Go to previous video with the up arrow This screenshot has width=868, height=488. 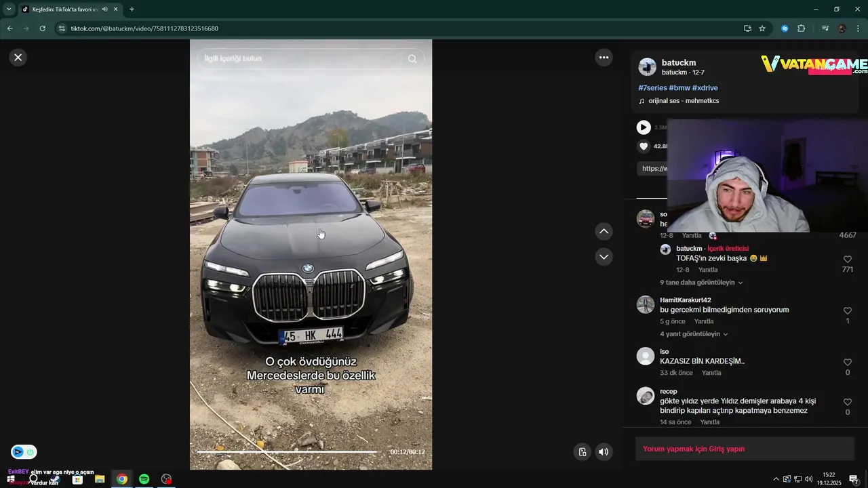[604, 232]
